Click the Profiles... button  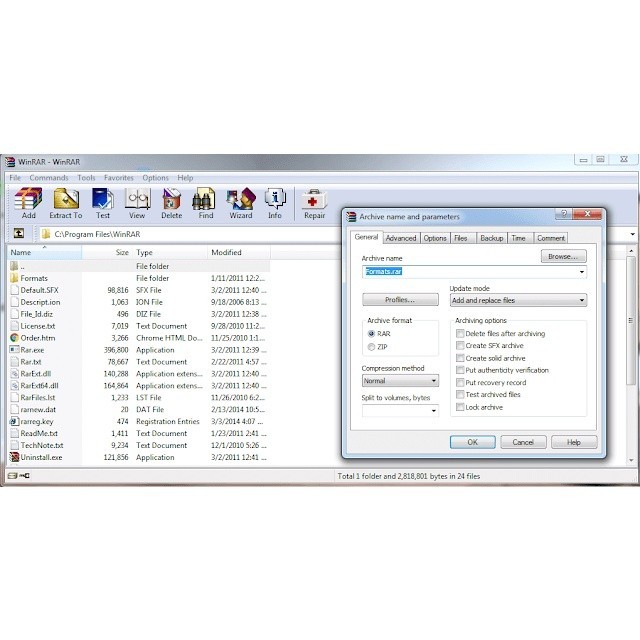(x=400, y=300)
